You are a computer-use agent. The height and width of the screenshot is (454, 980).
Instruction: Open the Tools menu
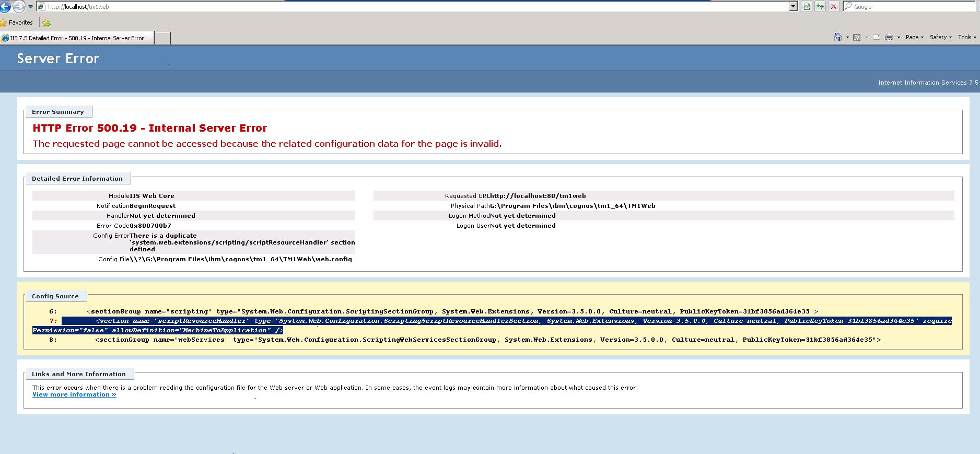click(967, 37)
